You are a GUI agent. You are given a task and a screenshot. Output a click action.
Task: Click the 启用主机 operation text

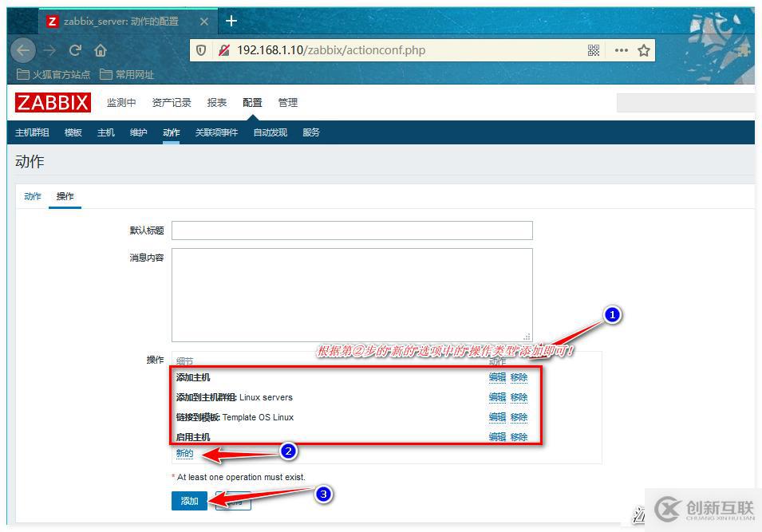(193, 437)
